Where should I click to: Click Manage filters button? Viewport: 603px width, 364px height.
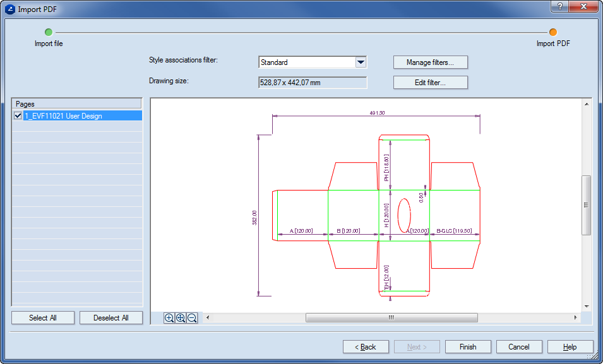[x=431, y=62]
